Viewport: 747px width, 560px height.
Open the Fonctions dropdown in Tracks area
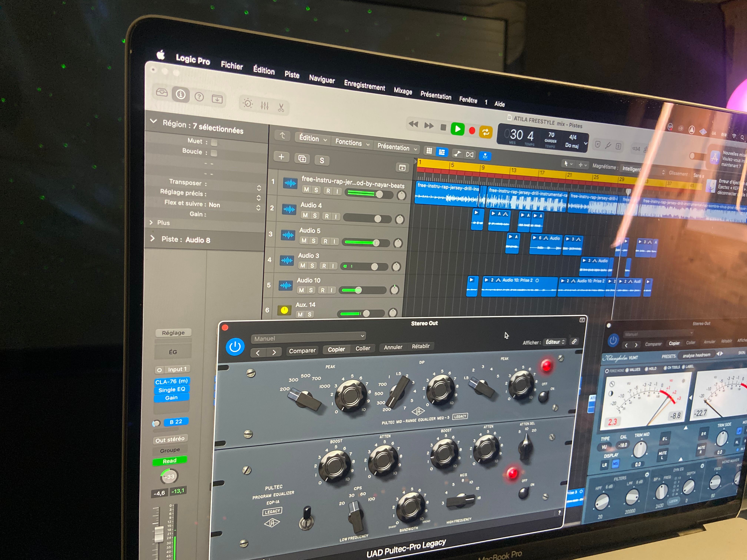pos(352,143)
